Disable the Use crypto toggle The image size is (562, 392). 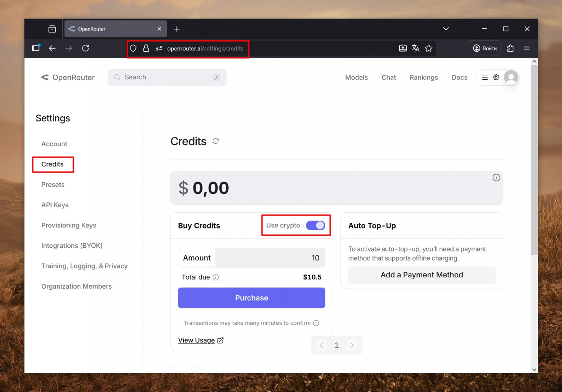[316, 225]
